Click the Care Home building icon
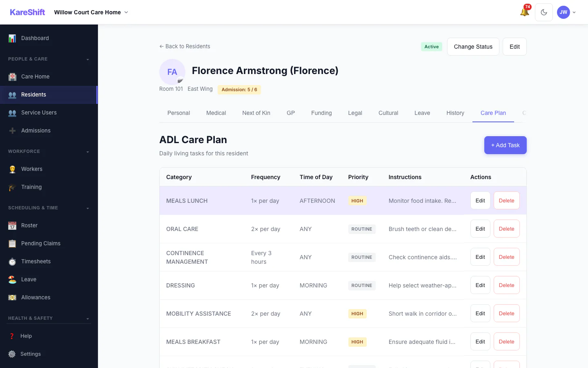Image resolution: width=588 pixels, height=368 pixels. click(12, 77)
